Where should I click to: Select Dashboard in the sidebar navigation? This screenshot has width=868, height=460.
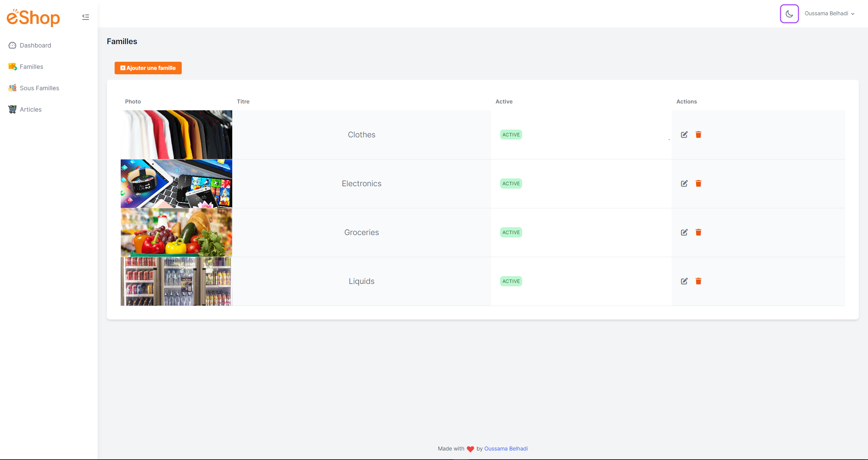pos(35,45)
